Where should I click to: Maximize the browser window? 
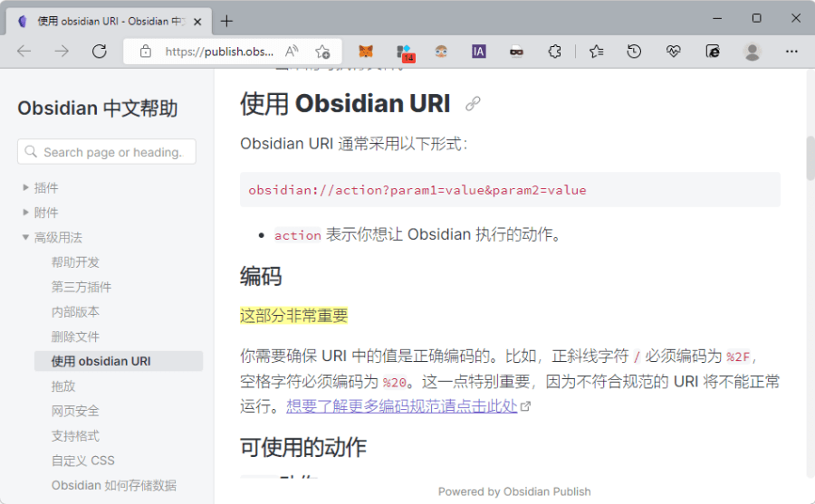[757, 18]
